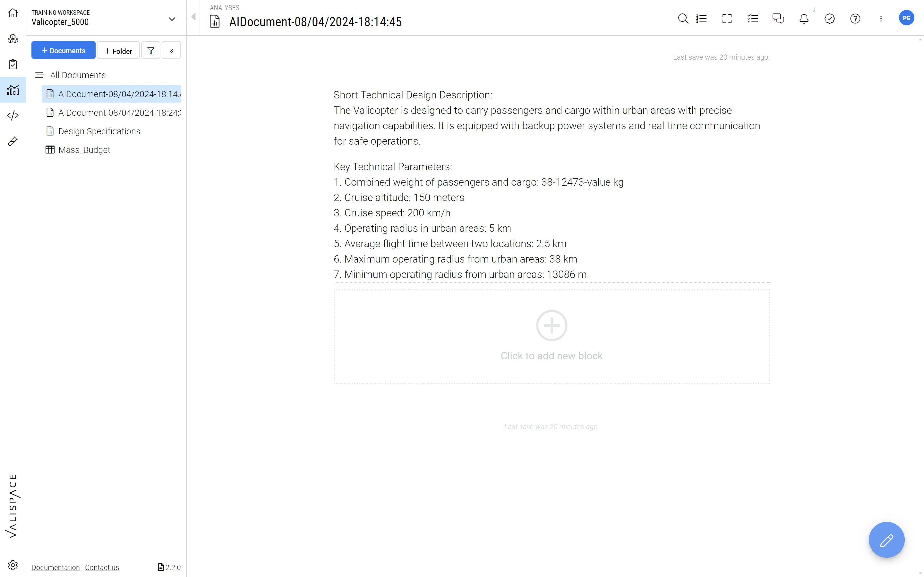Click the blue + Documents button

[x=64, y=50]
